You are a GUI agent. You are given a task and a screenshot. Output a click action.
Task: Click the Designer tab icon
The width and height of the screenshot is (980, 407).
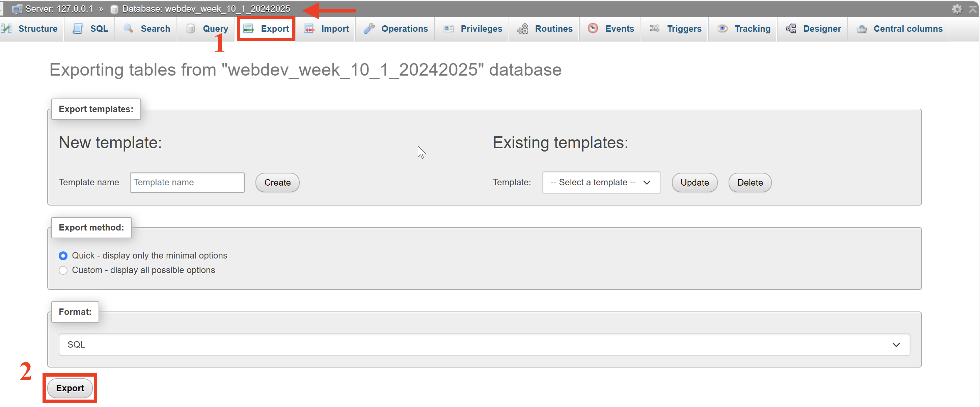click(791, 29)
